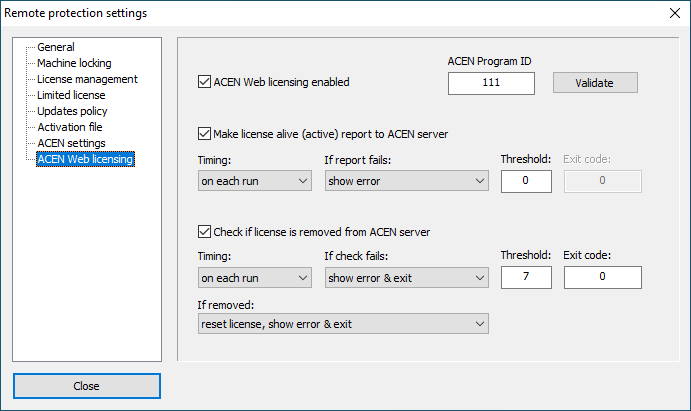The image size is (691, 411).
Task: Select ACEN settings tree item
Action: (71, 143)
